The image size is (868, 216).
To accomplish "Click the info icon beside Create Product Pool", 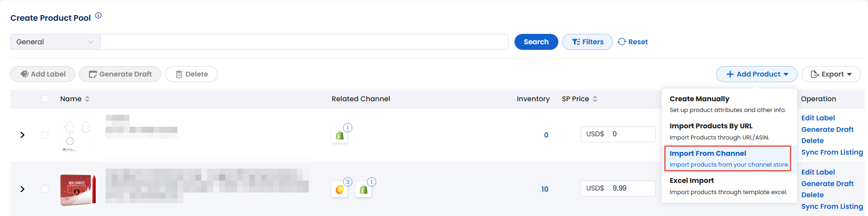I will click(x=98, y=16).
